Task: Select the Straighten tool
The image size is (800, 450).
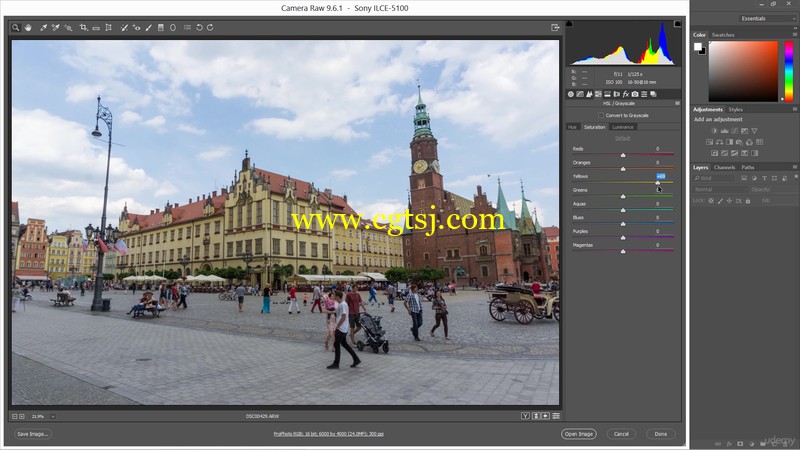Action: click(x=96, y=28)
